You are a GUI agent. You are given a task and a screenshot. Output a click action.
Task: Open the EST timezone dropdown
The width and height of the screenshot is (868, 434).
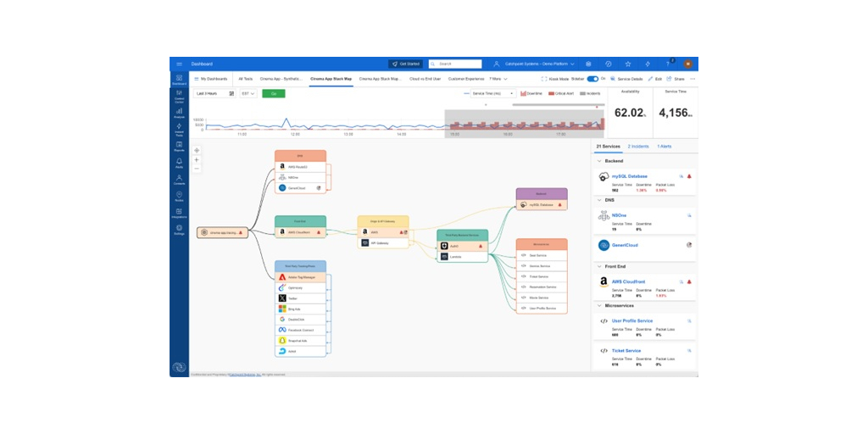coord(248,93)
